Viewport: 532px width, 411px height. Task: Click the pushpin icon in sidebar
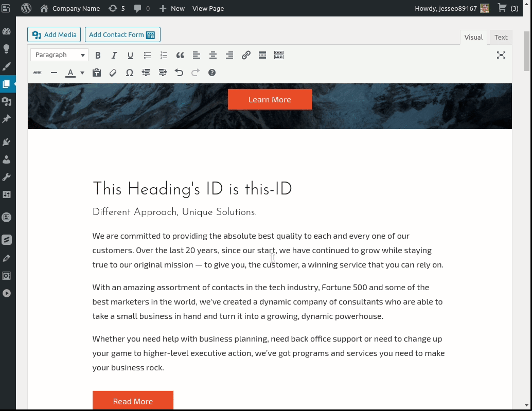coord(7,119)
